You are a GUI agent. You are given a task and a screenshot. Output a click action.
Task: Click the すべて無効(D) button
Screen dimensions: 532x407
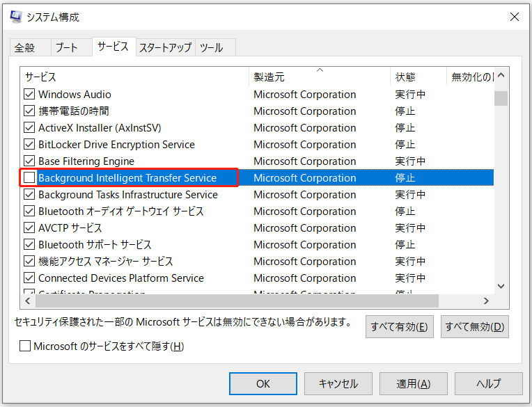click(475, 327)
